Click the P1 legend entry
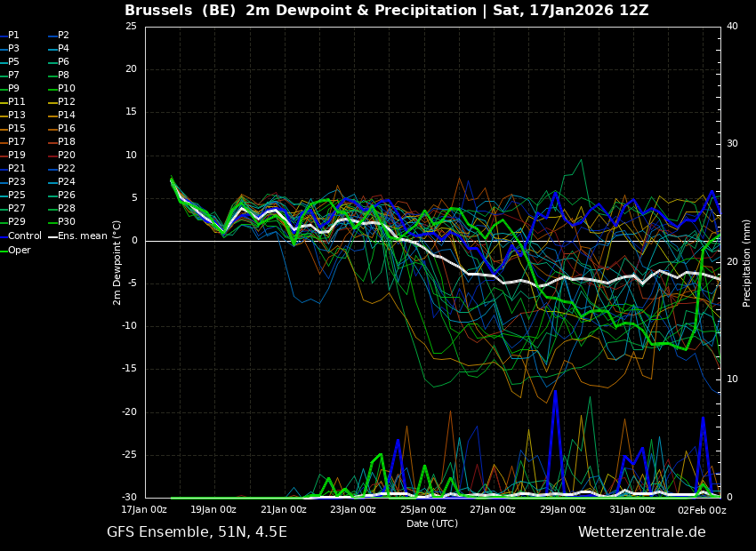756x551 pixels. coord(10,36)
